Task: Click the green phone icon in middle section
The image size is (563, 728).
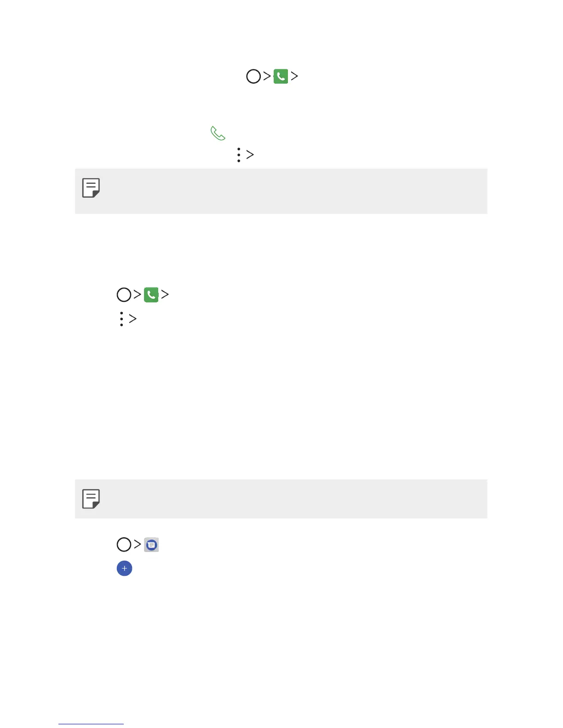Action: click(x=151, y=295)
